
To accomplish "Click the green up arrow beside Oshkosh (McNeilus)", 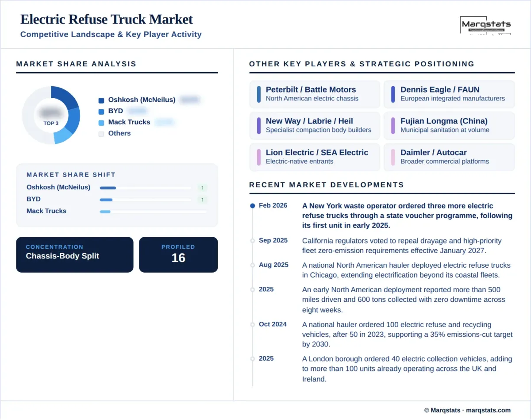I will 202,188.
